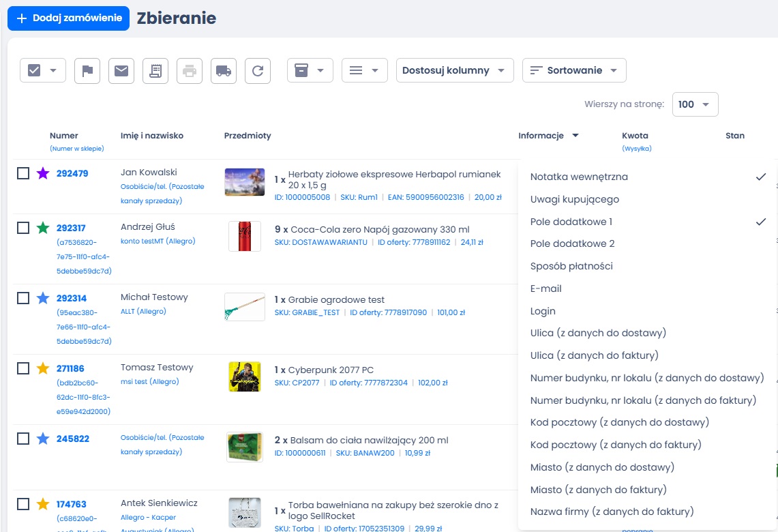Open order number 292479 link

click(72, 173)
